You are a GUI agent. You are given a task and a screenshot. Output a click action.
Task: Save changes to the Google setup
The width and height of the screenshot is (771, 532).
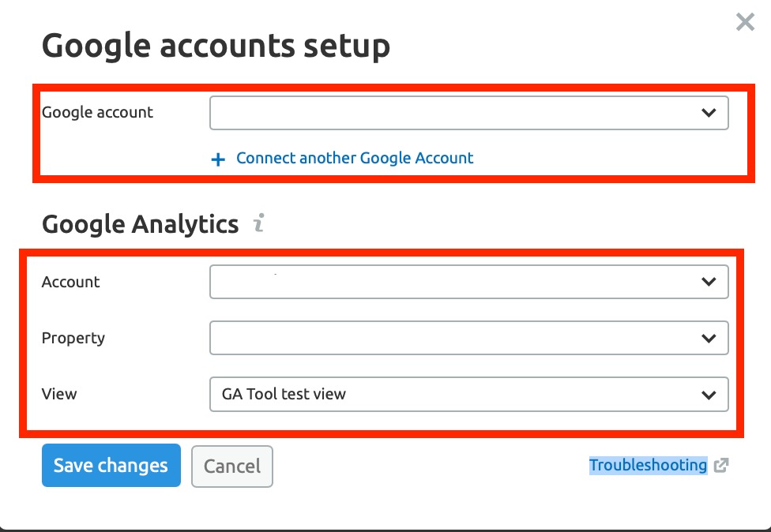click(x=111, y=465)
